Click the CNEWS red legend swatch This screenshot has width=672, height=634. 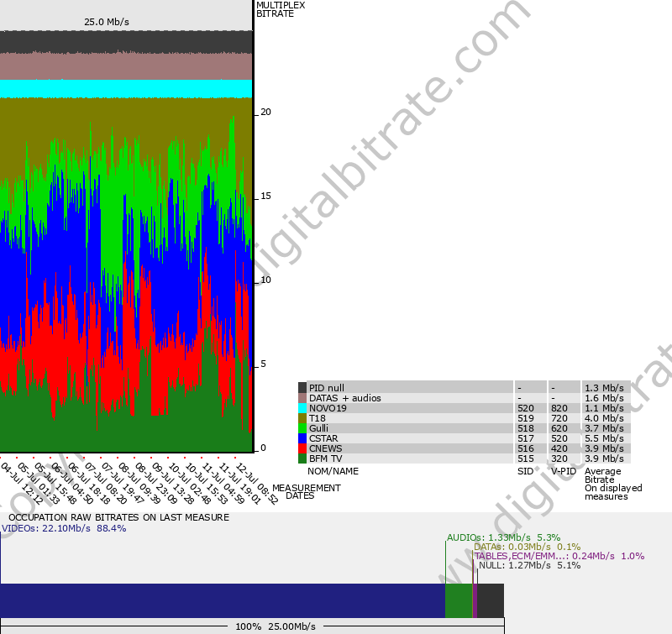[302, 448]
